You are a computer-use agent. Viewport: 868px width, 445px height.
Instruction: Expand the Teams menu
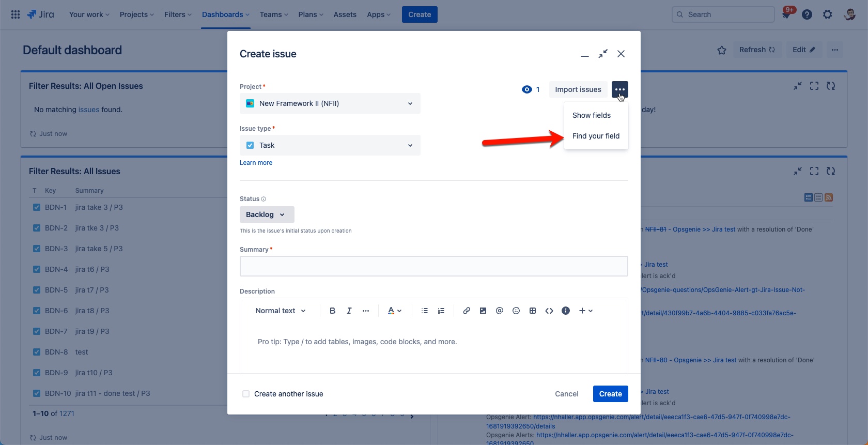[274, 14]
